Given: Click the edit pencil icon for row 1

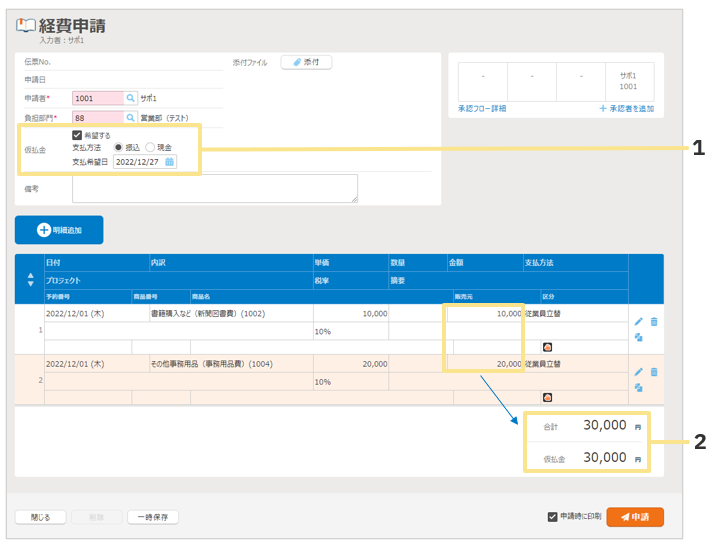Looking at the screenshot, I should [x=639, y=321].
